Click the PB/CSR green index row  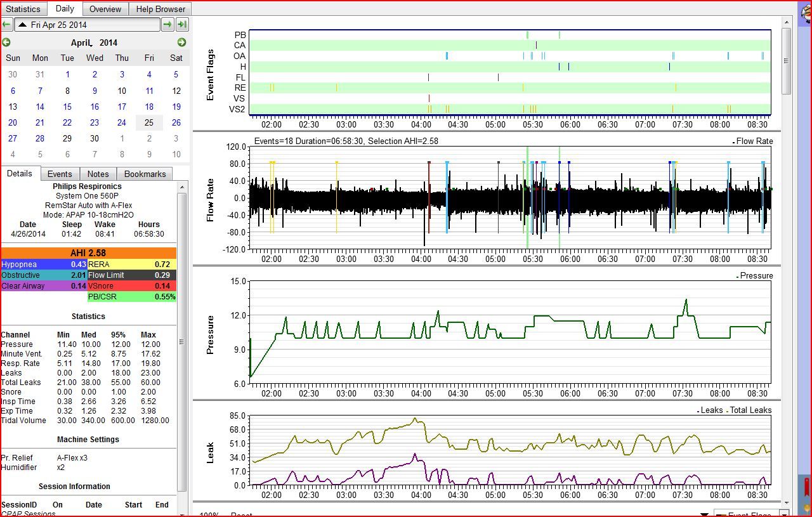[132, 296]
